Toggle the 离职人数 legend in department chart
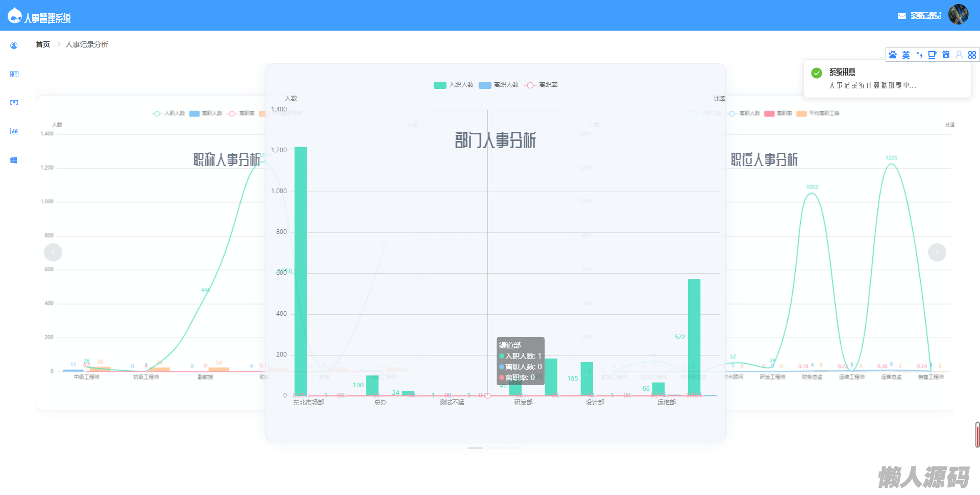The height and width of the screenshot is (495, 980). click(x=498, y=85)
